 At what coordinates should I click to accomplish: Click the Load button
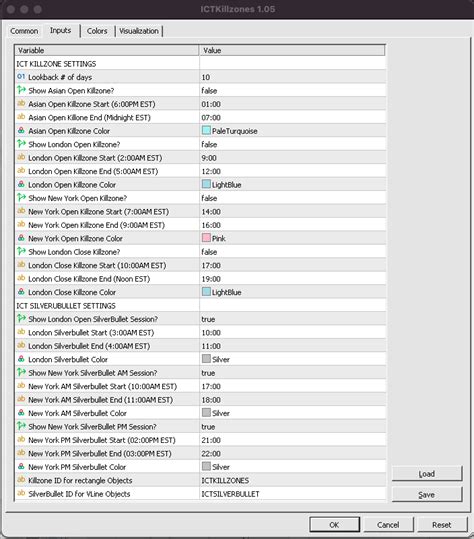point(427,474)
